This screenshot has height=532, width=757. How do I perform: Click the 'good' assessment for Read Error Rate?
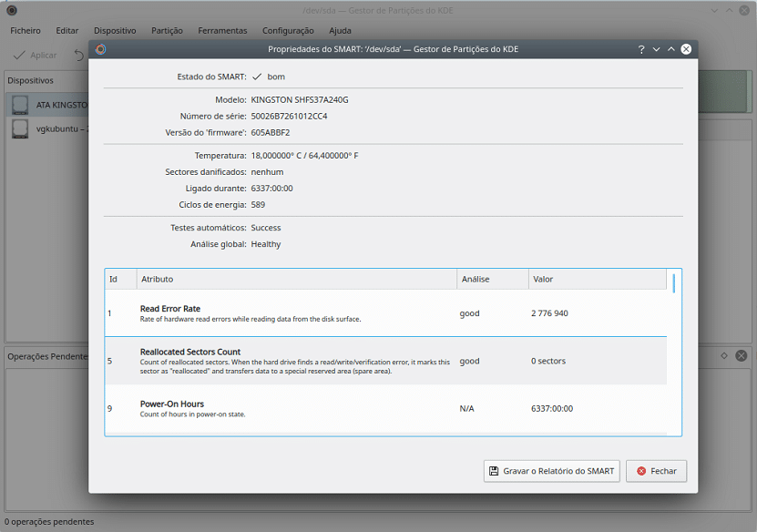click(x=469, y=313)
